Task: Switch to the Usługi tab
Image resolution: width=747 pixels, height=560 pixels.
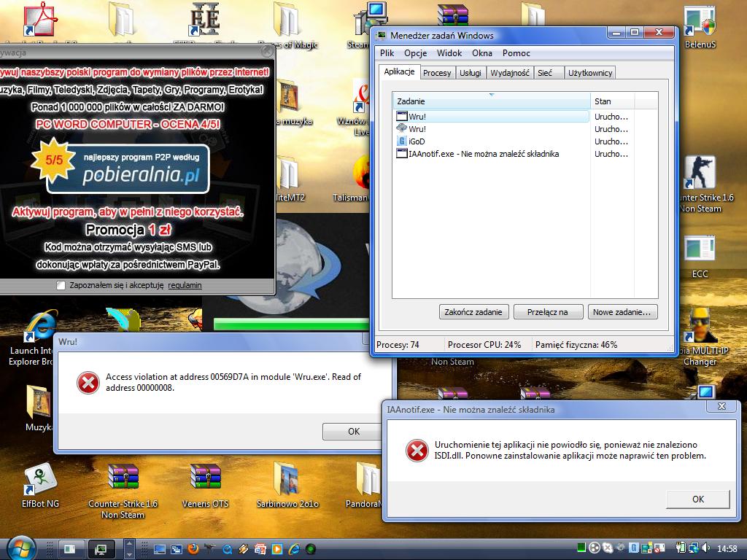Action: click(471, 73)
